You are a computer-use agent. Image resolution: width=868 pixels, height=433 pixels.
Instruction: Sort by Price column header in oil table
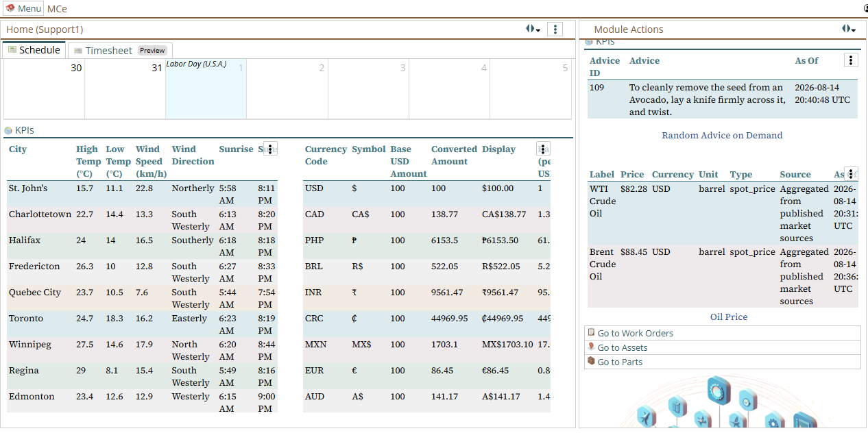point(632,175)
